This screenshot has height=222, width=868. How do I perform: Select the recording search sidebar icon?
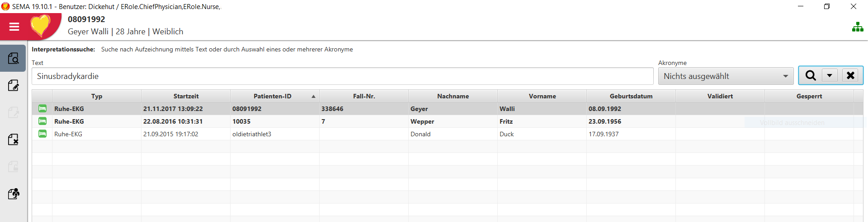pyautogui.click(x=13, y=58)
